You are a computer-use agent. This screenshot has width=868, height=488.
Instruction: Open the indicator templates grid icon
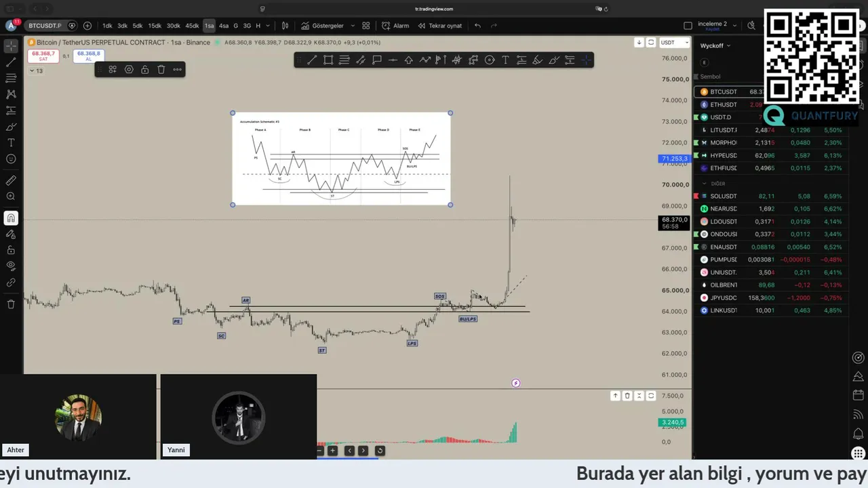pos(366,26)
